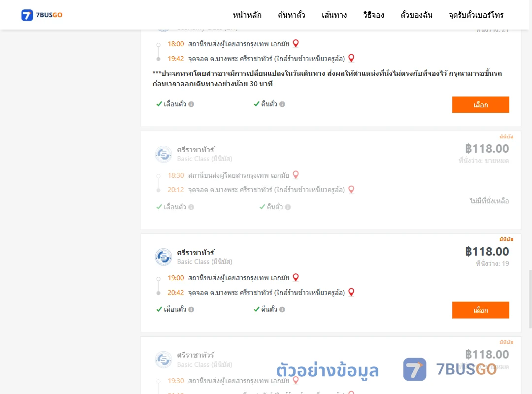Click operator logo of the 18:30 trip
Screen dimensions: 532x394
[164, 154]
